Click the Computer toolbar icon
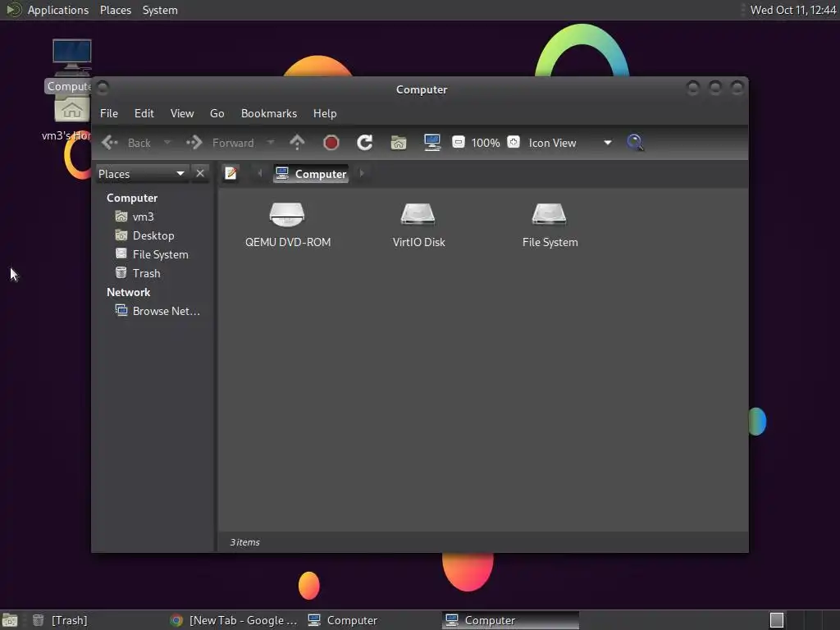 [431, 143]
